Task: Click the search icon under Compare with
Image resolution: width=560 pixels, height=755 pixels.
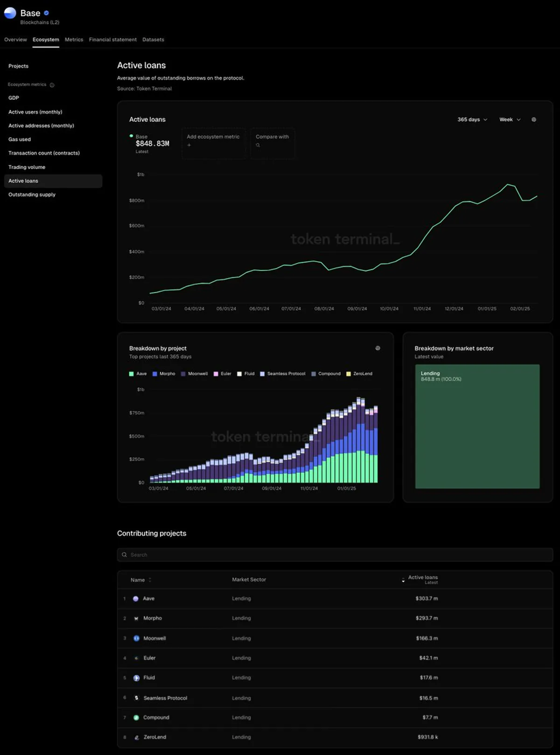Action: click(x=258, y=145)
